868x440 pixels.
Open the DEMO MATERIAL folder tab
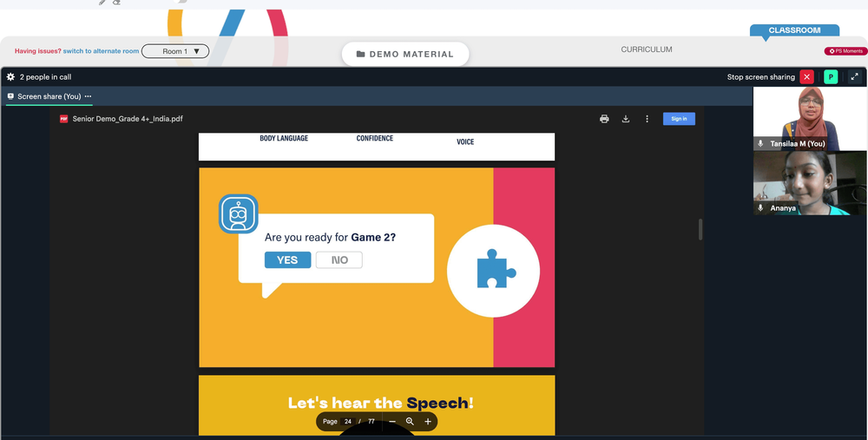pos(405,54)
